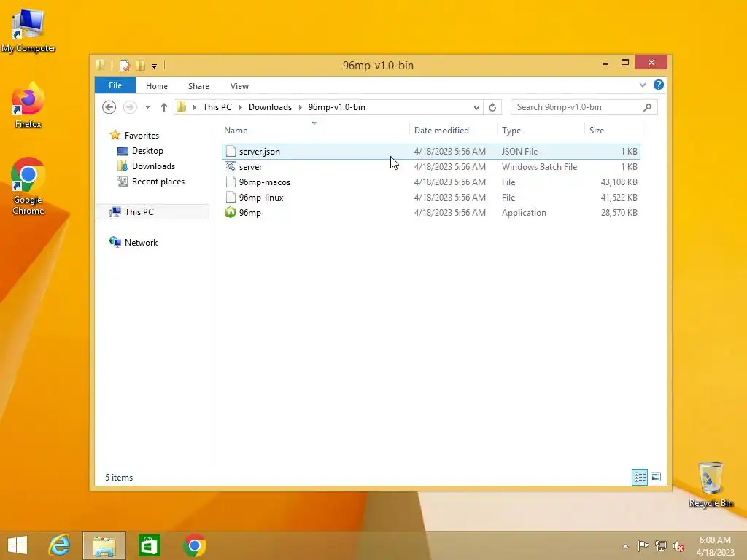This screenshot has width=747, height=560.
Task: Open Desktop in the navigation pane
Action: pyautogui.click(x=147, y=151)
